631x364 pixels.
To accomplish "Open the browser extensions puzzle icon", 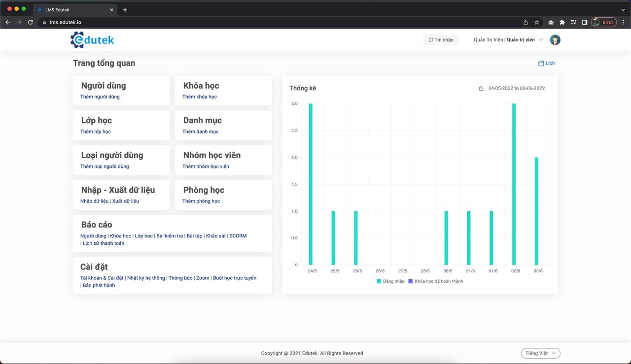I will pos(562,22).
